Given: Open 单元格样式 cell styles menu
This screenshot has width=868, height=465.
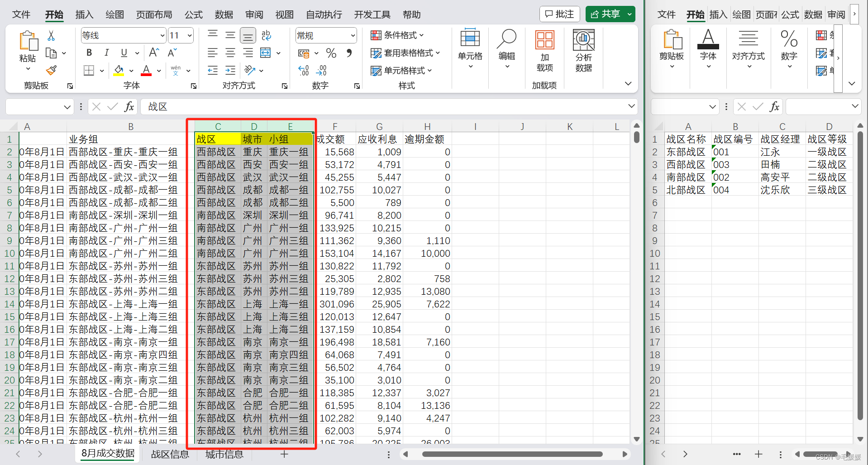Looking at the screenshot, I should click(401, 71).
